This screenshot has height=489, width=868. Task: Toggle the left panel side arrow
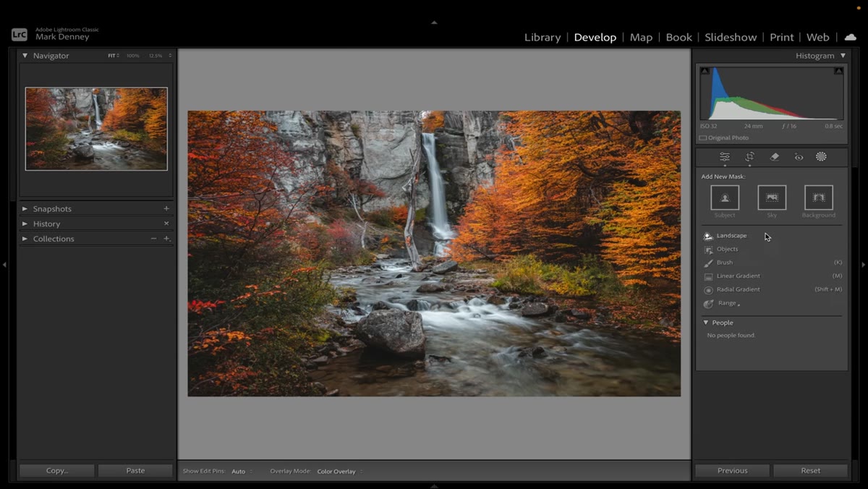point(4,265)
